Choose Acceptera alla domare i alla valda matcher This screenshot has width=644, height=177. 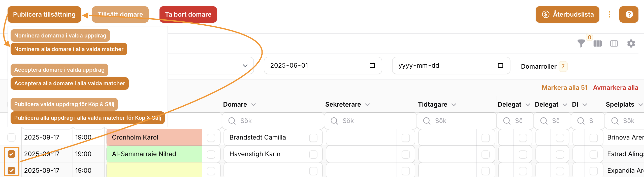click(x=70, y=83)
